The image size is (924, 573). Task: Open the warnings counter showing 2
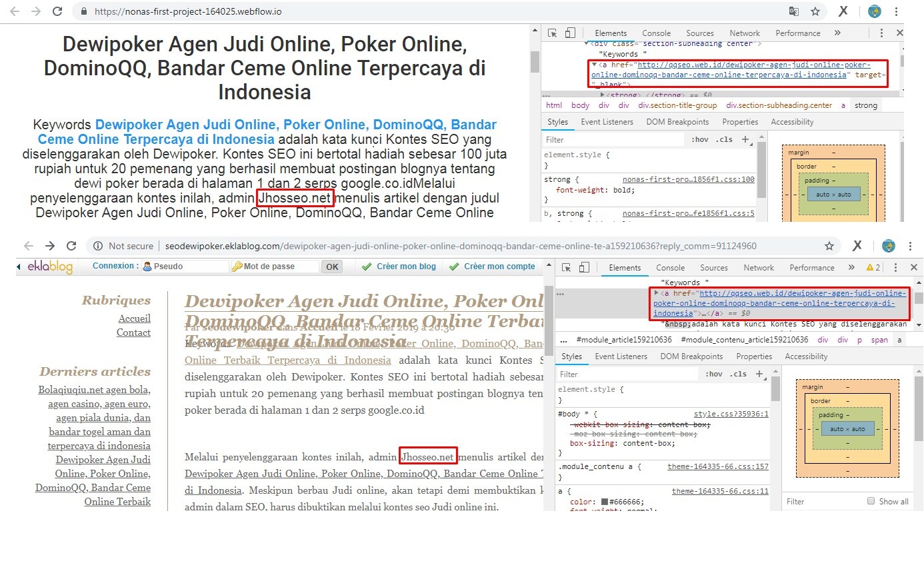[x=873, y=267]
